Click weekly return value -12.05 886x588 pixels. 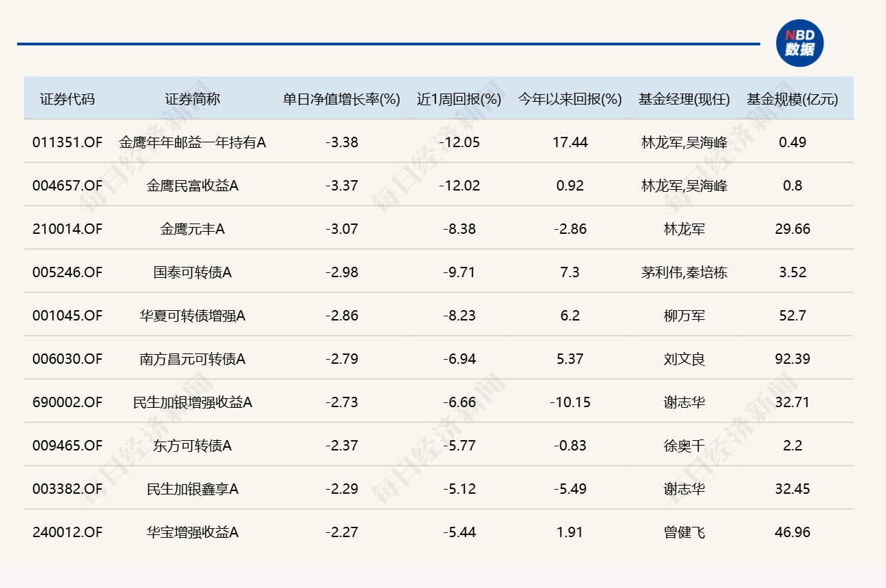pyautogui.click(x=460, y=142)
